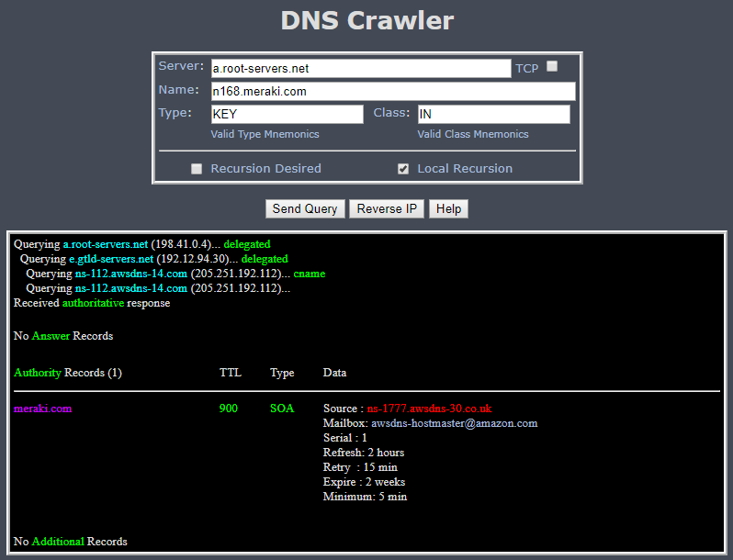The height and width of the screenshot is (560, 733).
Task: Uncheck the Local Recursion checkbox
Action: click(403, 169)
